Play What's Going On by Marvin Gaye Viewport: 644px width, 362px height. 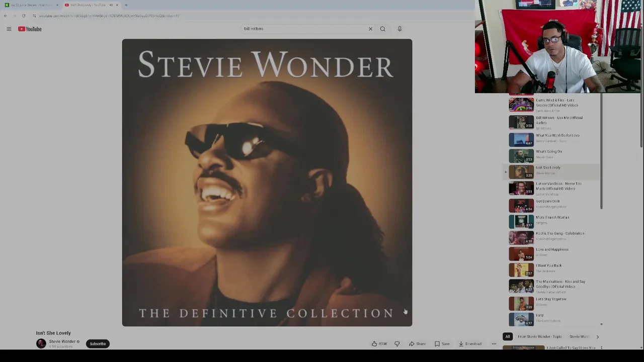[x=552, y=155]
